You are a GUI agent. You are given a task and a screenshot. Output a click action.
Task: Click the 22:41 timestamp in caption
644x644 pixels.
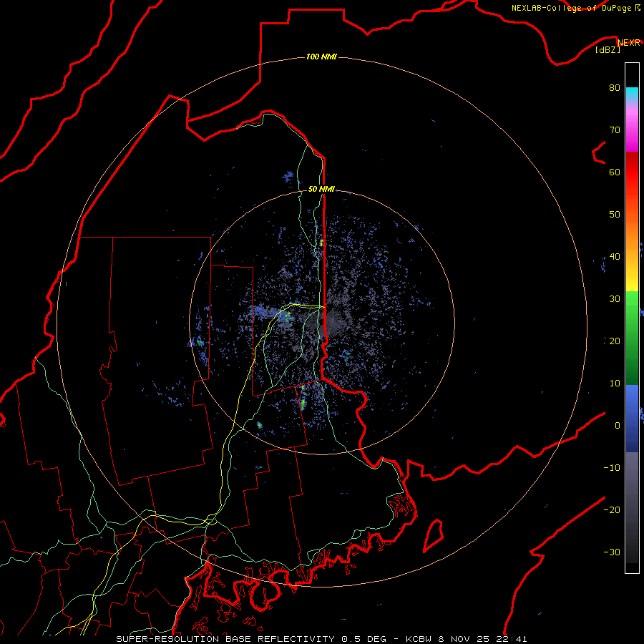click(x=513, y=639)
